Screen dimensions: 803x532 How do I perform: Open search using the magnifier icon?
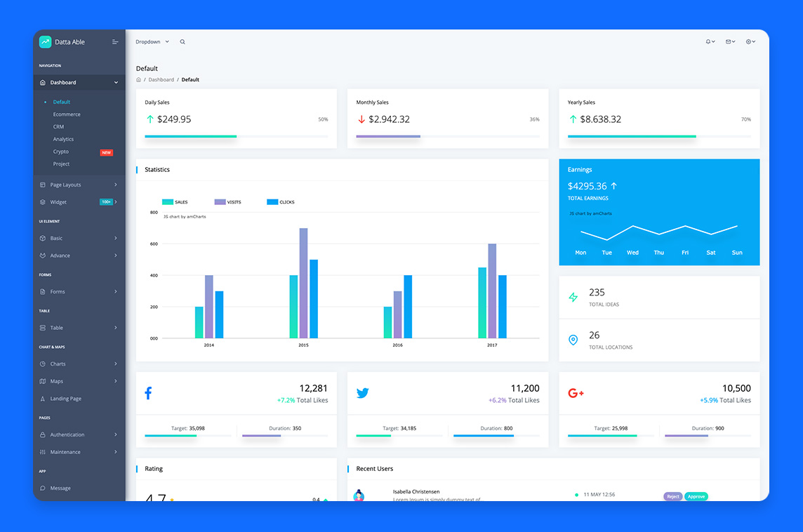click(x=182, y=42)
